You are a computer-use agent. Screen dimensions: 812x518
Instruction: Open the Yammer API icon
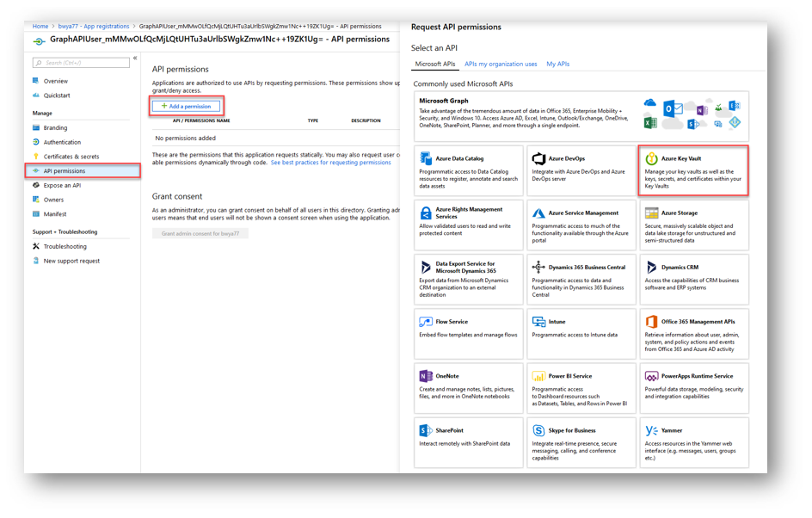tap(651, 430)
